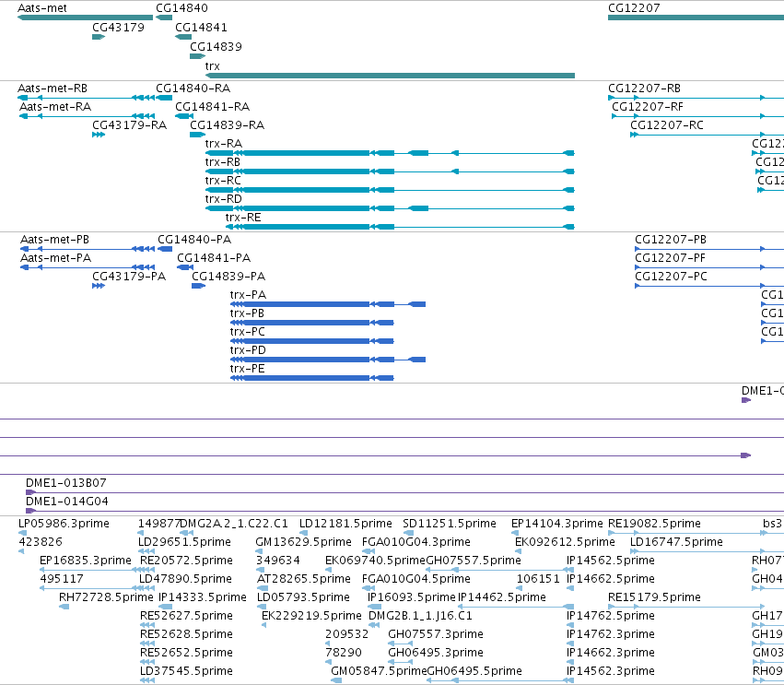Select the LD37545.5prime EST label

(x=186, y=671)
